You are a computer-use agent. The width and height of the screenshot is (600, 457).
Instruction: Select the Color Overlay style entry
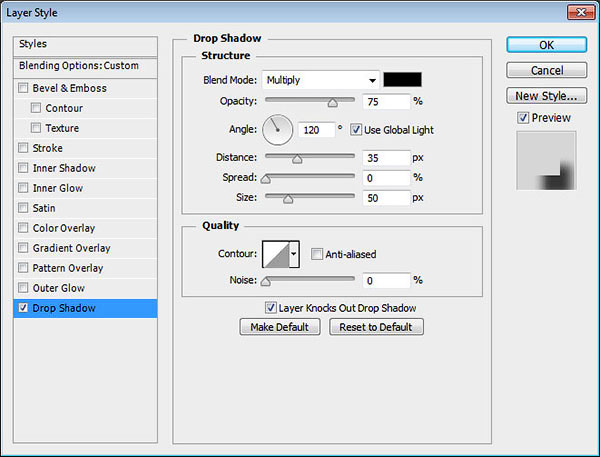point(85,228)
